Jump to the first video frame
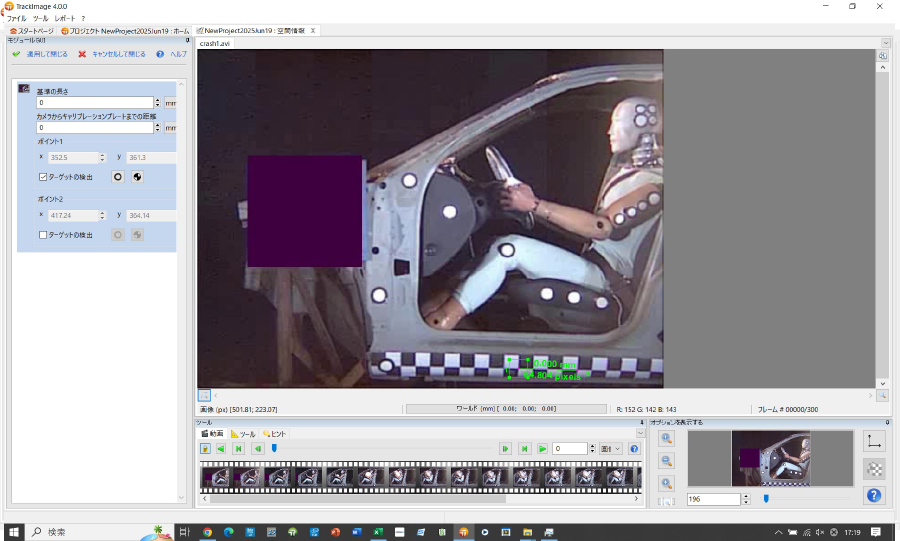 click(238, 449)
